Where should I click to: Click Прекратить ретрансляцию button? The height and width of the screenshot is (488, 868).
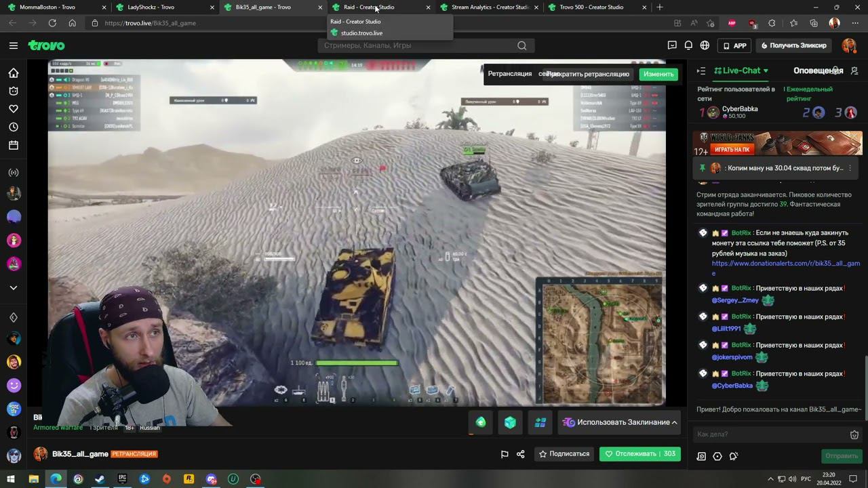(x=588, y=74)
